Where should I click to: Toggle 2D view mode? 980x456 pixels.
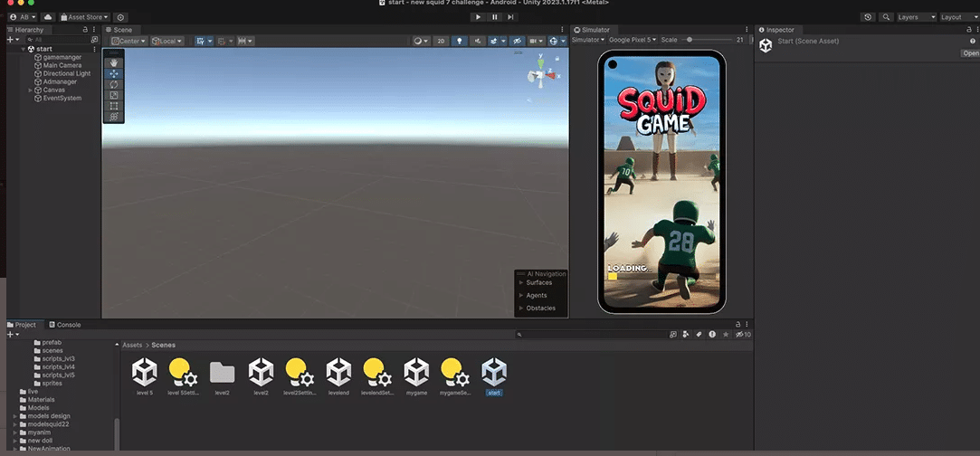coord(441,41)
